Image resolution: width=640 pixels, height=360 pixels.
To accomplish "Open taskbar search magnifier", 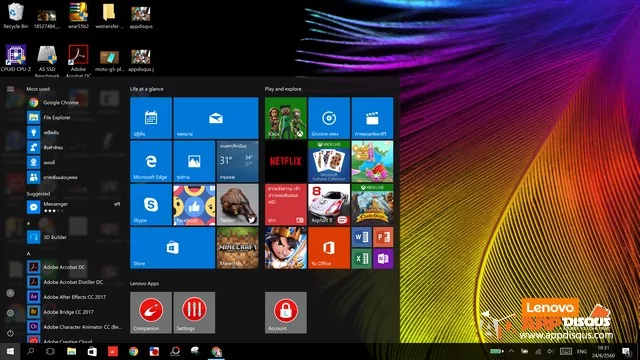I will coord(31,351).
